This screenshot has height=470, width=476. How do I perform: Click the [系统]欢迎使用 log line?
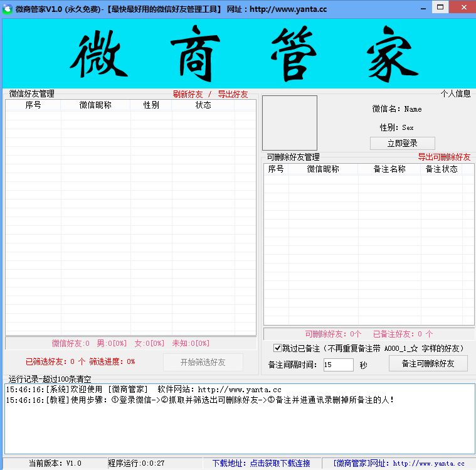[144, 390]
